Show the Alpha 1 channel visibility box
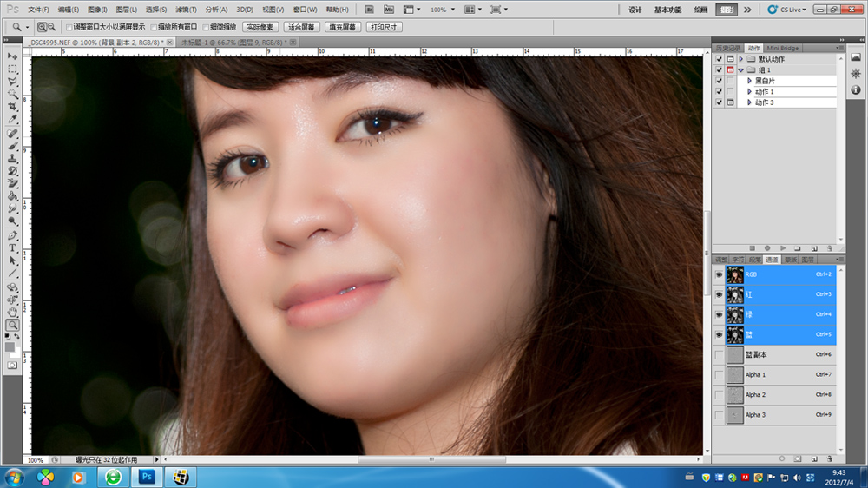 pos(718,375)
